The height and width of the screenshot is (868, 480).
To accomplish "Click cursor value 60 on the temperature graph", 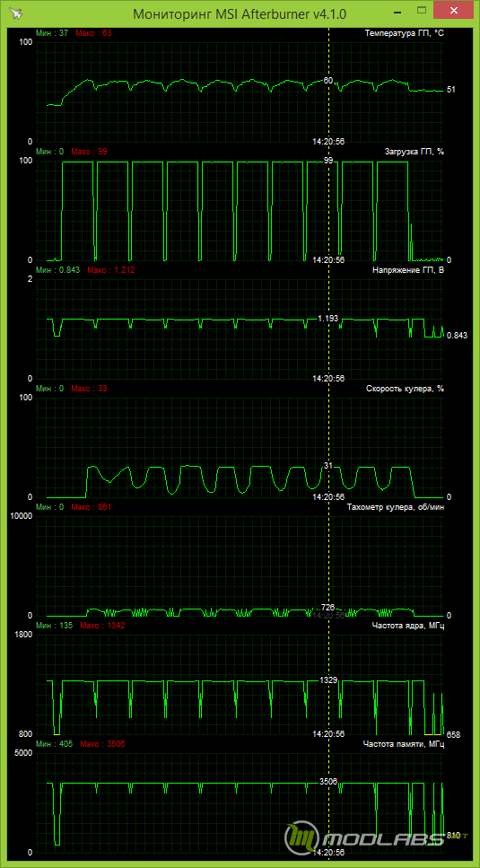I will point(328,80).
